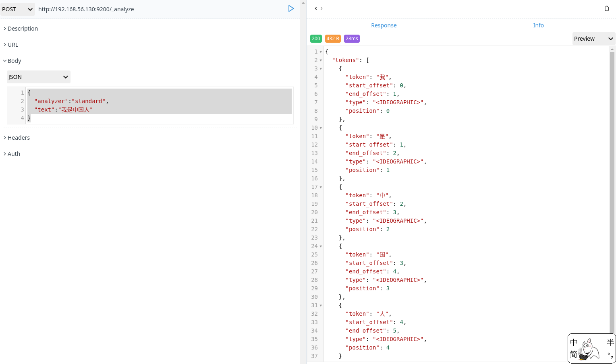This screenshot has width=616, height=364.
Task: Click the rabbit mascot icon in IME panel
Action: (588, 349)
